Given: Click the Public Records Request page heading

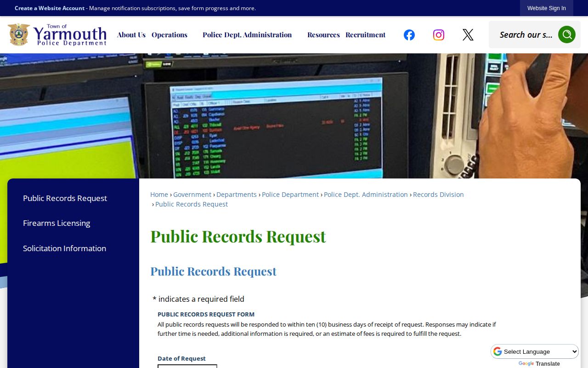Looking at the screenshot, I should 238,236.
